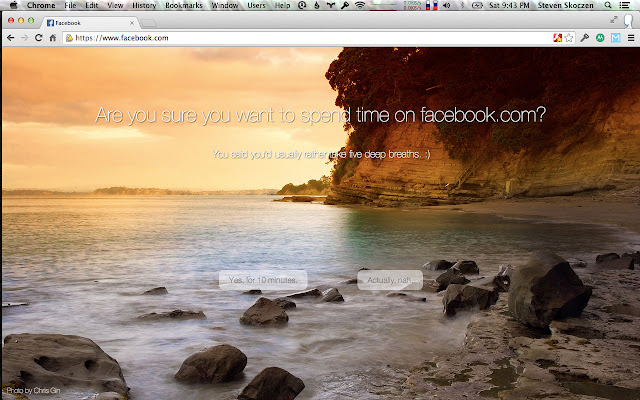Viewport: 640px width, 400px height.
Task: Open the Apple menu
Action: 13,5
